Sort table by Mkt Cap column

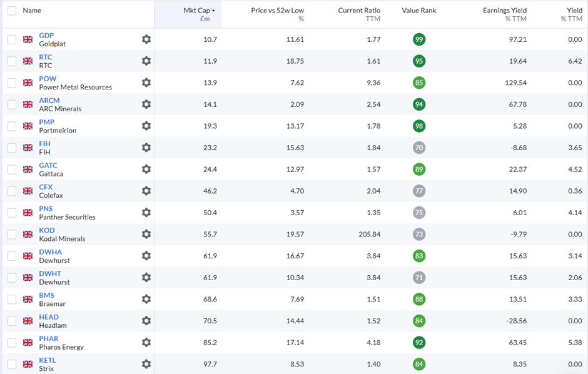(x=199, y=11)
